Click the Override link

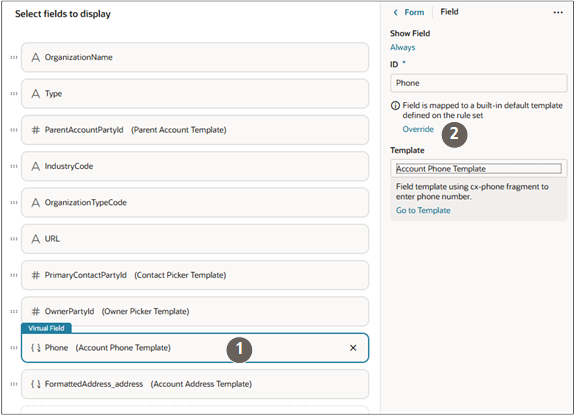(x=418, y=129)
